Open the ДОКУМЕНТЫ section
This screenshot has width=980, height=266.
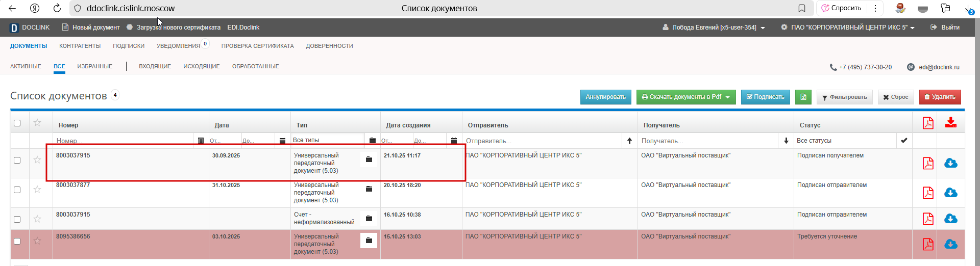point(29,46)
